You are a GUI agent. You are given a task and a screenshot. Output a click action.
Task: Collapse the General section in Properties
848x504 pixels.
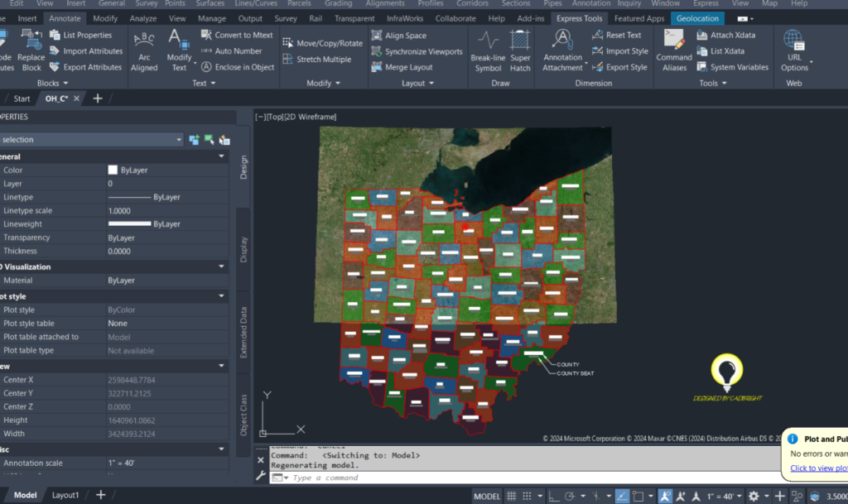click(220, 155)
